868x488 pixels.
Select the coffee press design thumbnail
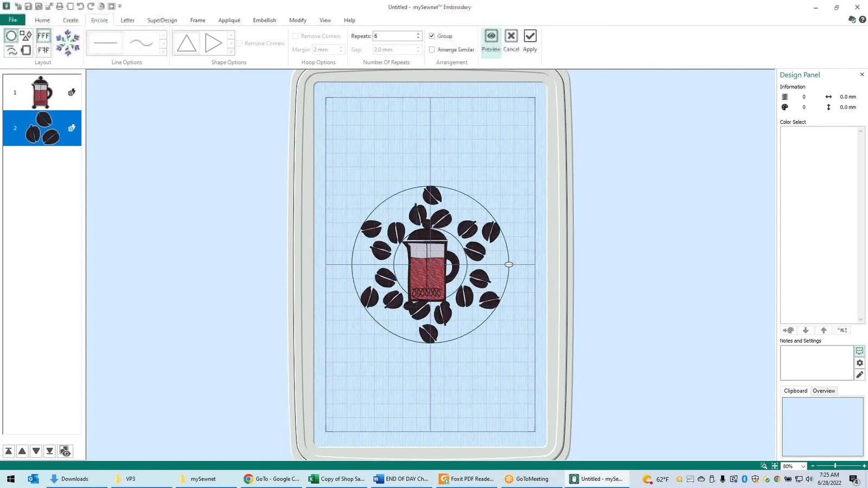click(42, 92)
